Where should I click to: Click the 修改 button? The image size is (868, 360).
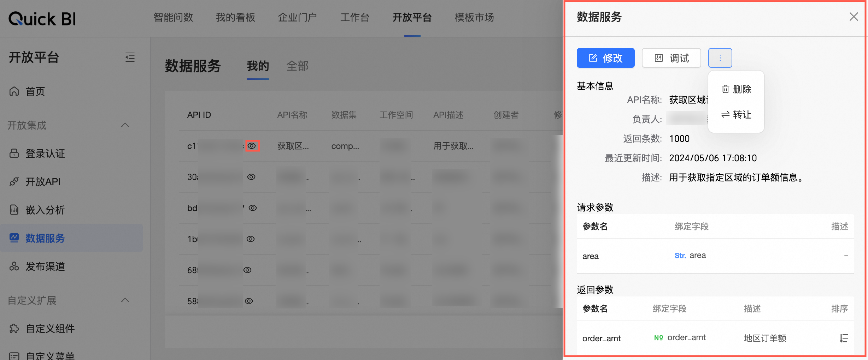coord(605,58)
